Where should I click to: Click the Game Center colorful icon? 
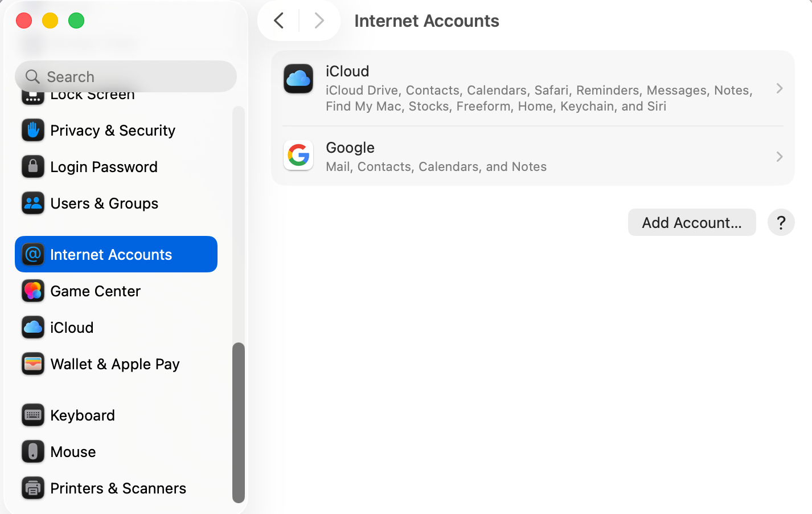coord(33,291)
